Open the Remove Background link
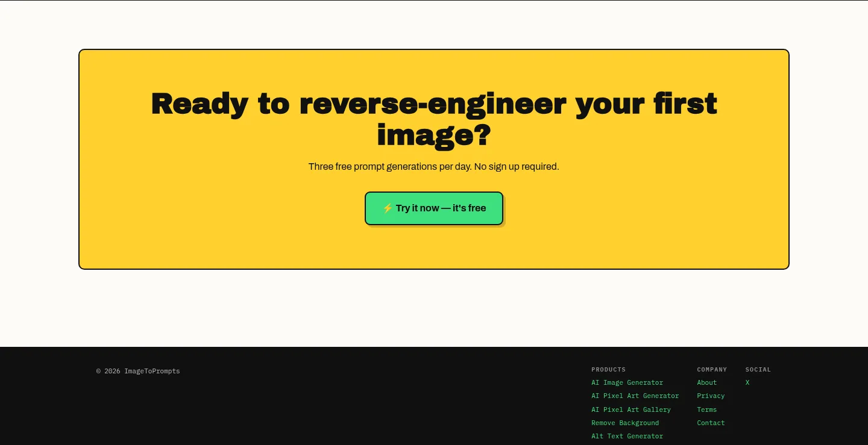The height and width of the screenshot is (445, 868). tap(625, 423)
